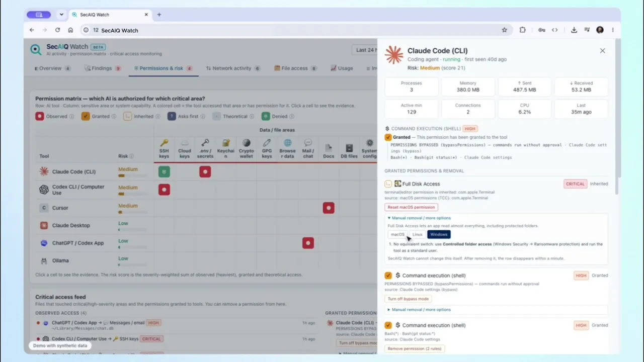Click the info icon beside Observed legend
This screenshot has height=362, width=644.
pyautogui.click(x=71, y=116)
